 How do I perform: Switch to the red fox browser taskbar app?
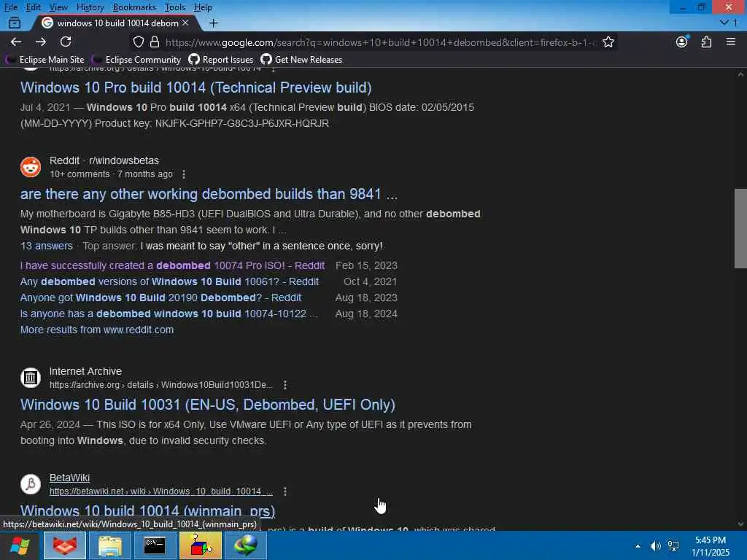(x=65, y=545)
